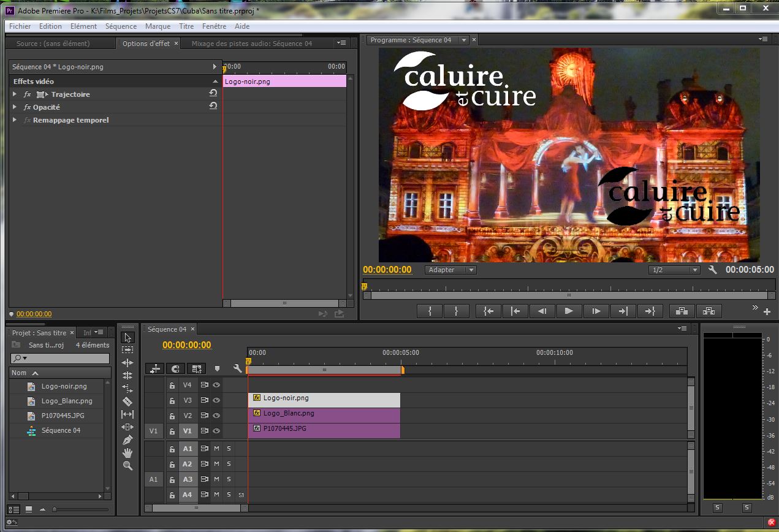Select P1070445.JPG in project panel

(63, 416)
